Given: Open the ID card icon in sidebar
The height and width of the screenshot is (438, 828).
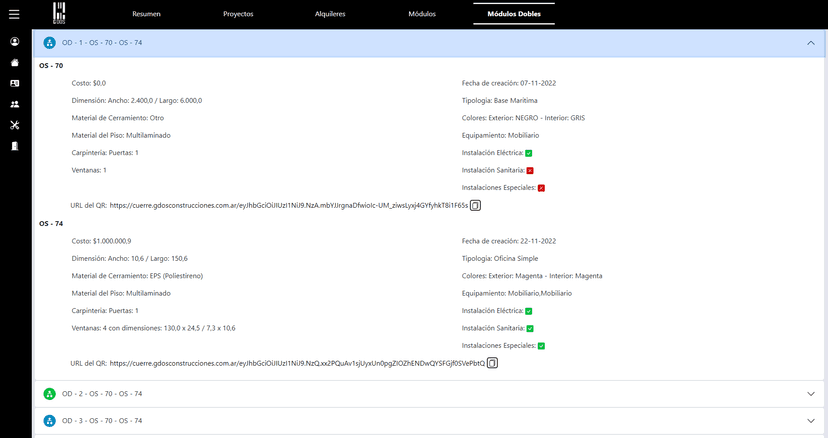Looking at the screenshot, I should [14, 83].
